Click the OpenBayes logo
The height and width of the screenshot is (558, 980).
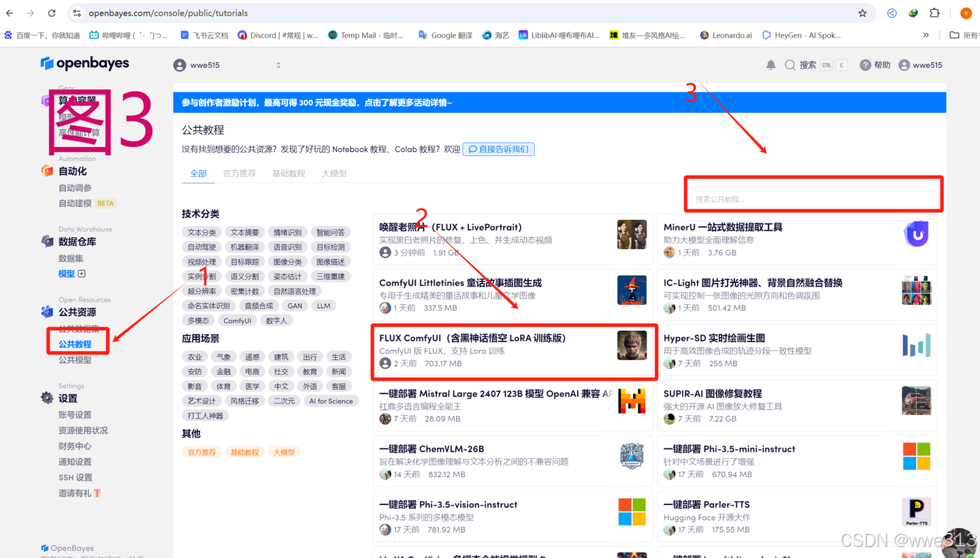[84, 63]
